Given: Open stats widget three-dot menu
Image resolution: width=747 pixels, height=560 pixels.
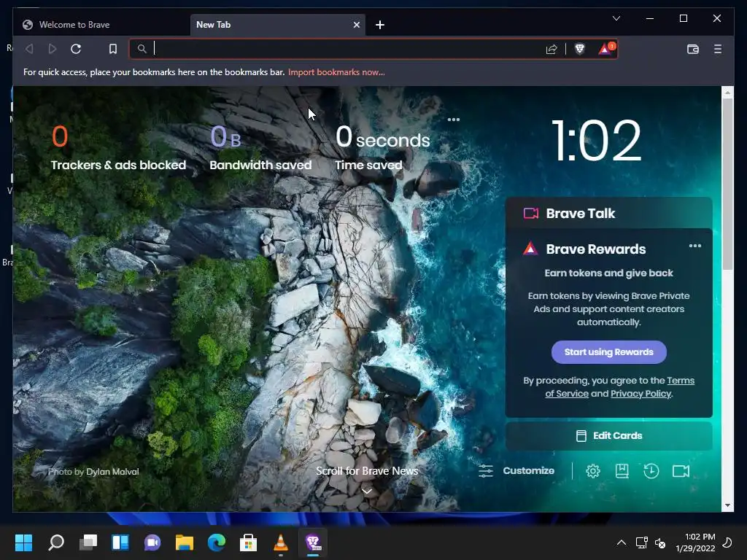Looking at the screenshot, I should (454, 120).
